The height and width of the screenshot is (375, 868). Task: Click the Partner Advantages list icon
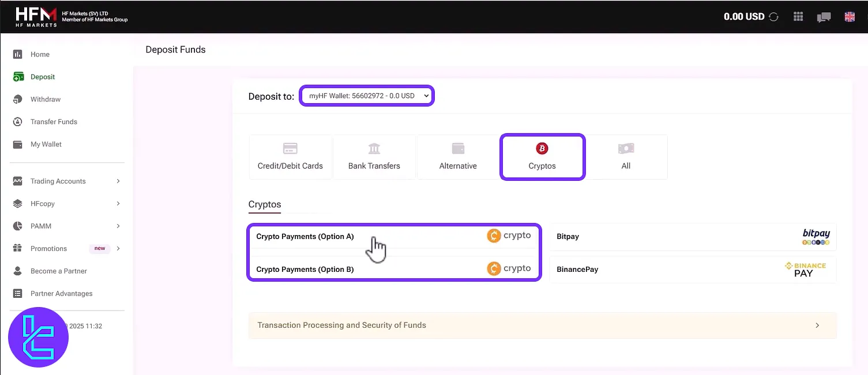click(18, 293)
